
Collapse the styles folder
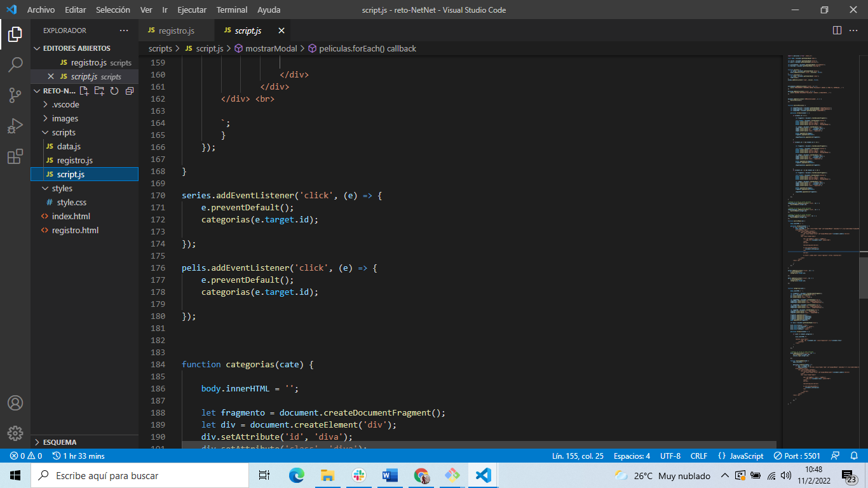85,189
